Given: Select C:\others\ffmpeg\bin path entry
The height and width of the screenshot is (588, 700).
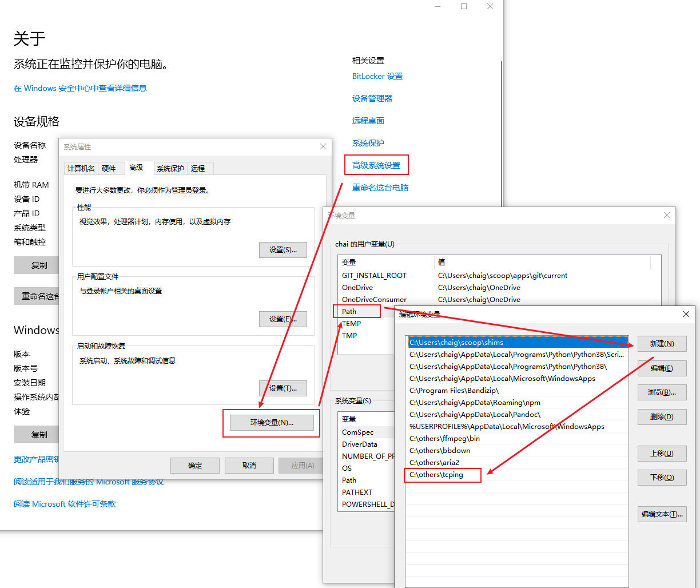Looking at the screenshot, I should [444, 439].
